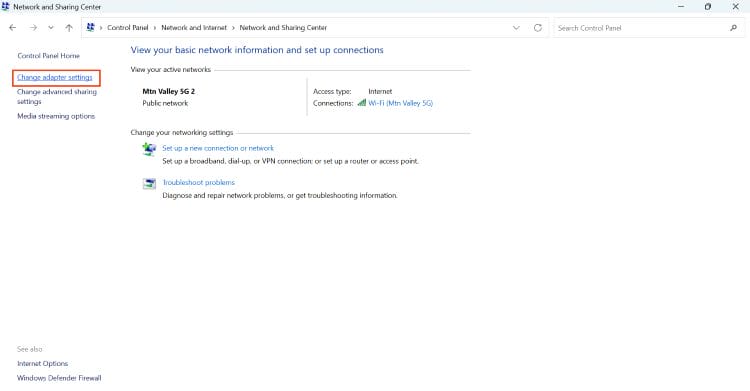Click the Control Panel icon in address bar
The height and width of the screenshot is (391, 750).
click(x=90, y=27)
